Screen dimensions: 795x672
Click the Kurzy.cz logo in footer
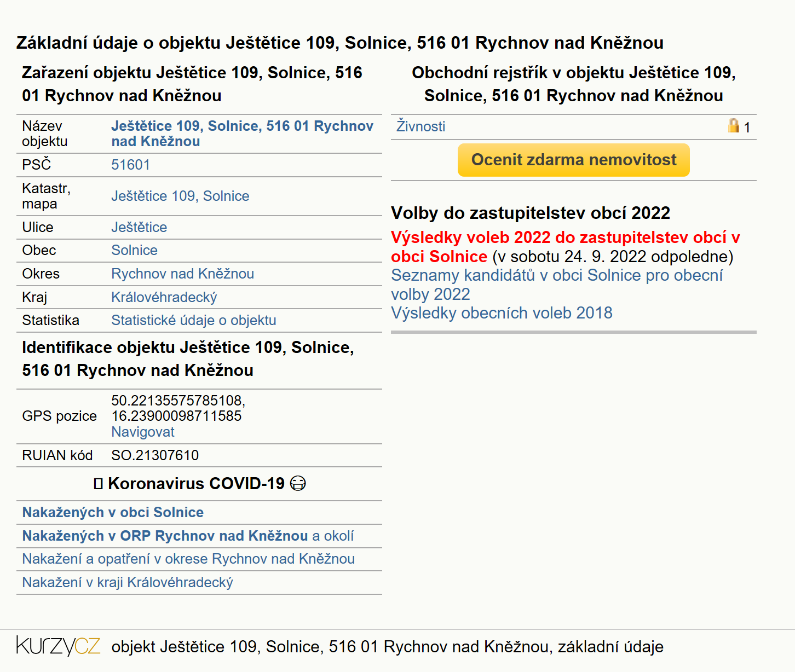59,646
